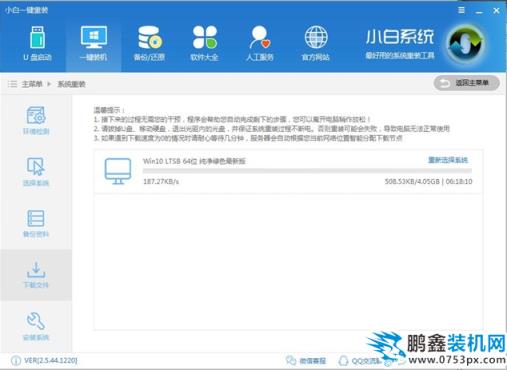Open the title bar menu icon
507x370 pixels.
(x=461, y=10)
